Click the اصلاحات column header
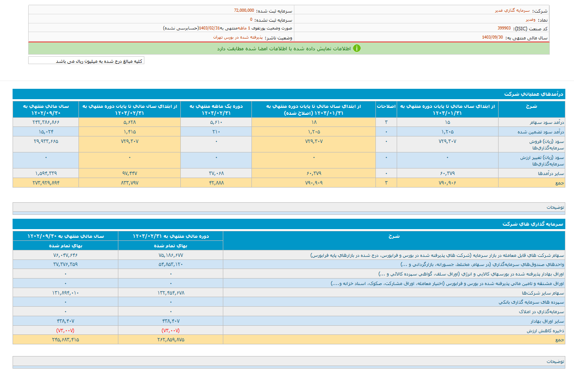574x392 pixels. 386,107
